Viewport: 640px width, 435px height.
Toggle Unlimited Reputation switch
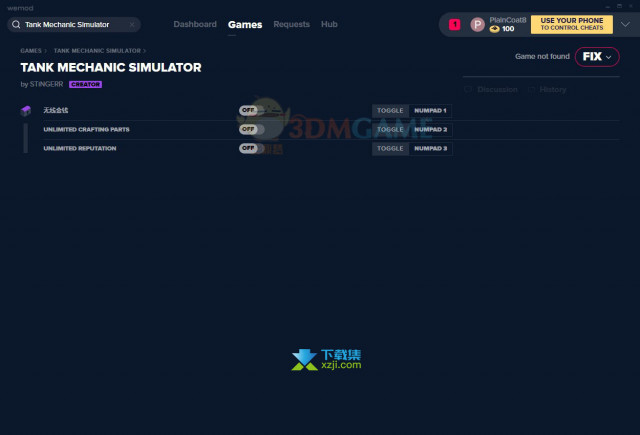click(x=251, y=148)
